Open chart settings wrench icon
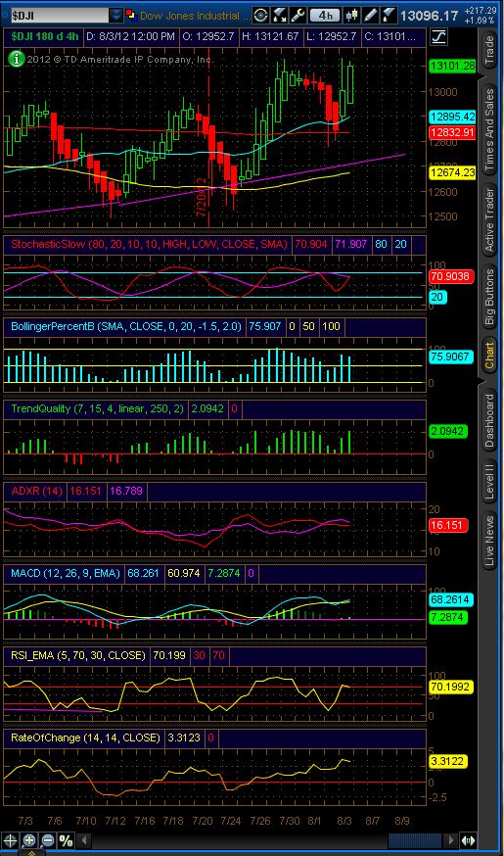 [298, 15]
